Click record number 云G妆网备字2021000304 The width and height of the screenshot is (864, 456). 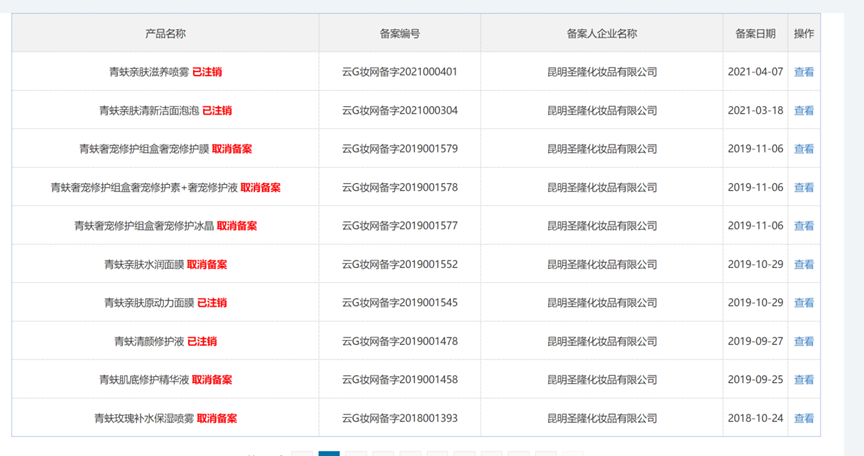click(x=399, y=111)
